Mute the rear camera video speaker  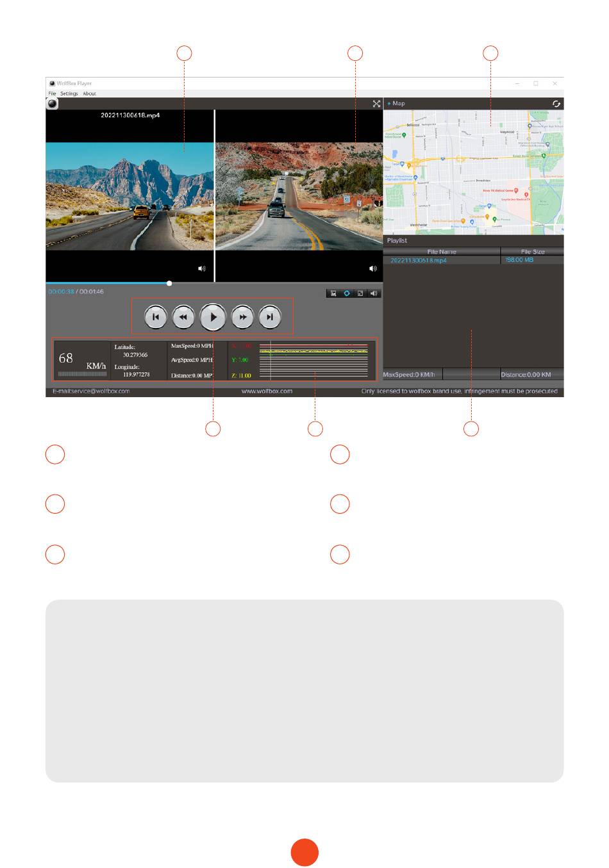click(372, 268)
